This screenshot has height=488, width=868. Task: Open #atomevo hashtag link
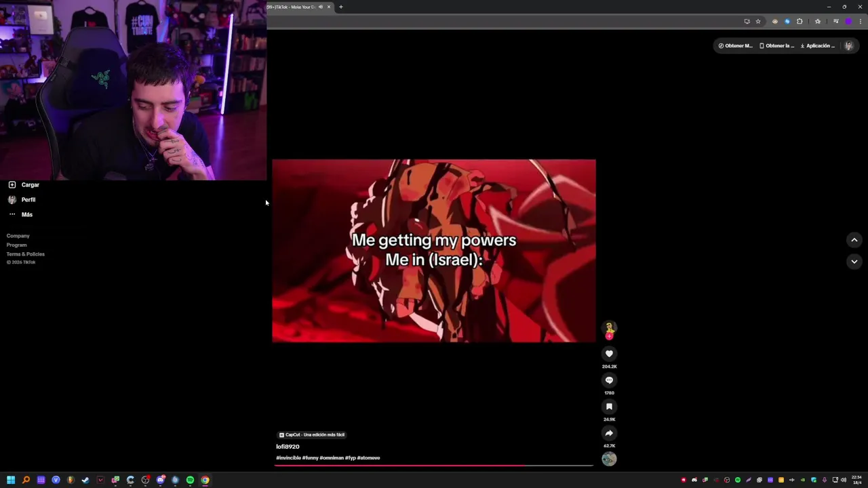coord(368,458)
